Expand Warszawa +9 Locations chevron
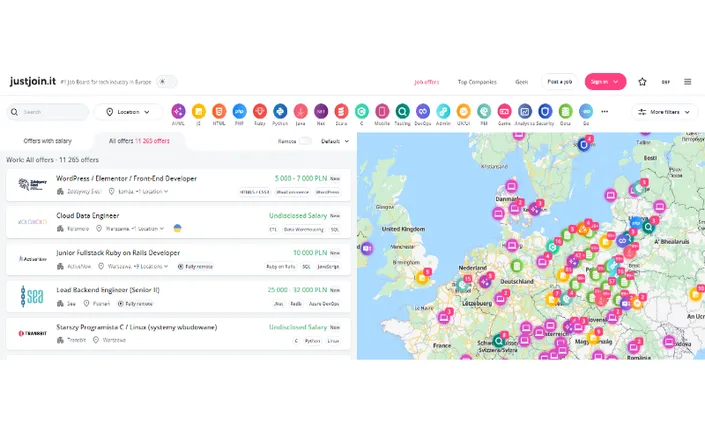This screenshot has width=705, height=427. 166,266
